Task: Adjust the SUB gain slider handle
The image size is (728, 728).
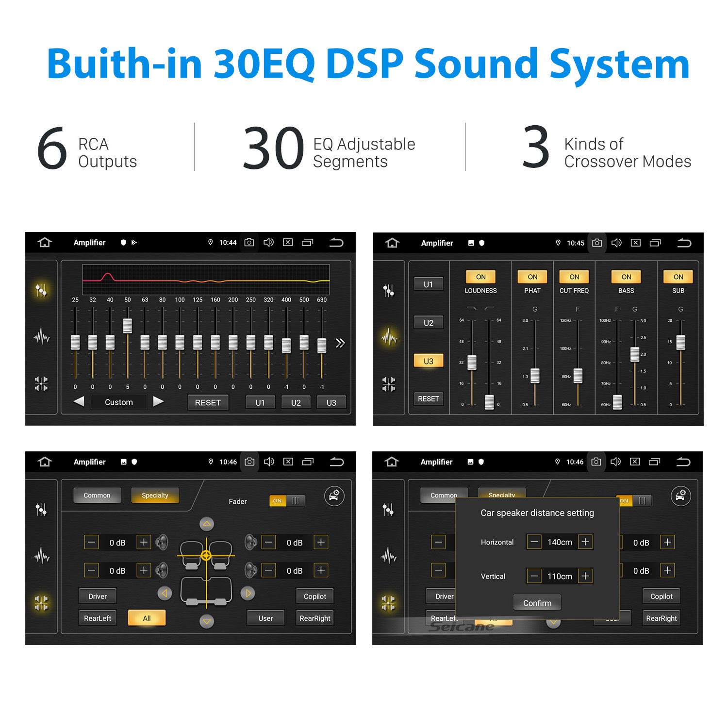Action: coord(681,342)
